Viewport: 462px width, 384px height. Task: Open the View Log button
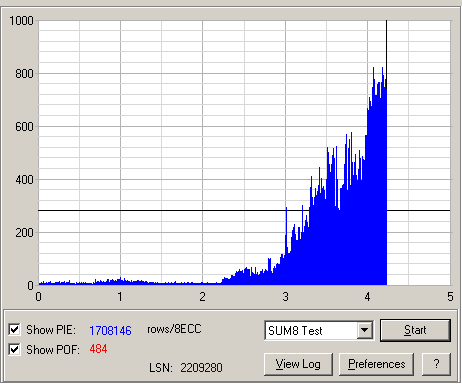(298, 364)
